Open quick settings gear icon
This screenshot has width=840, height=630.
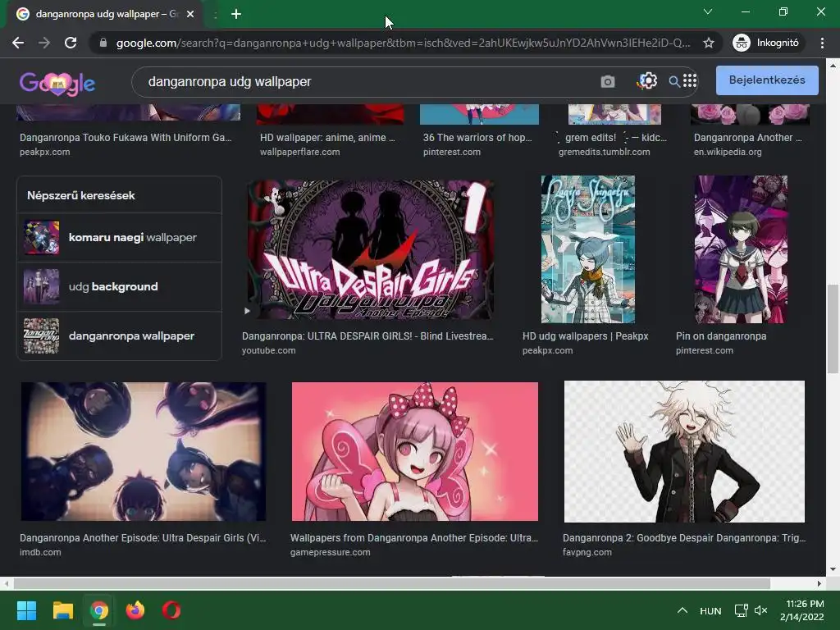647,81
